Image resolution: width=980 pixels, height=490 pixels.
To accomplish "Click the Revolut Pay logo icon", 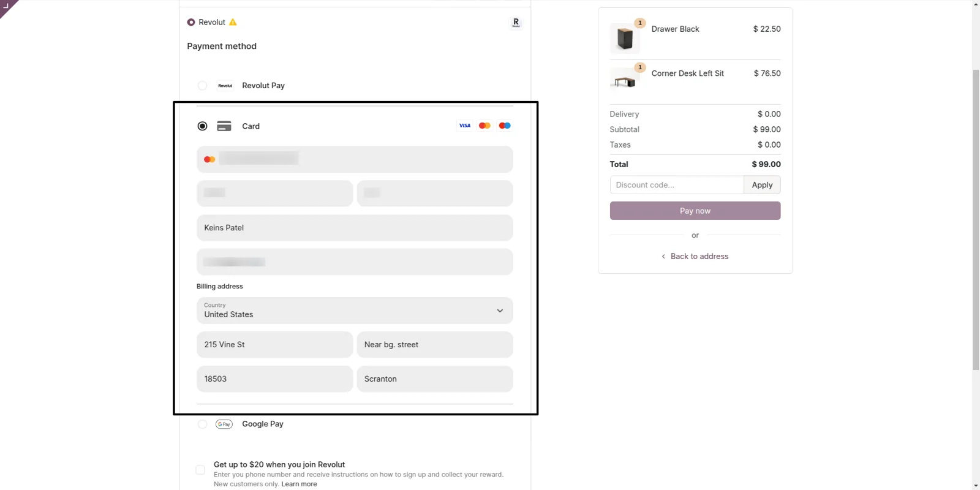I will 225,86.
